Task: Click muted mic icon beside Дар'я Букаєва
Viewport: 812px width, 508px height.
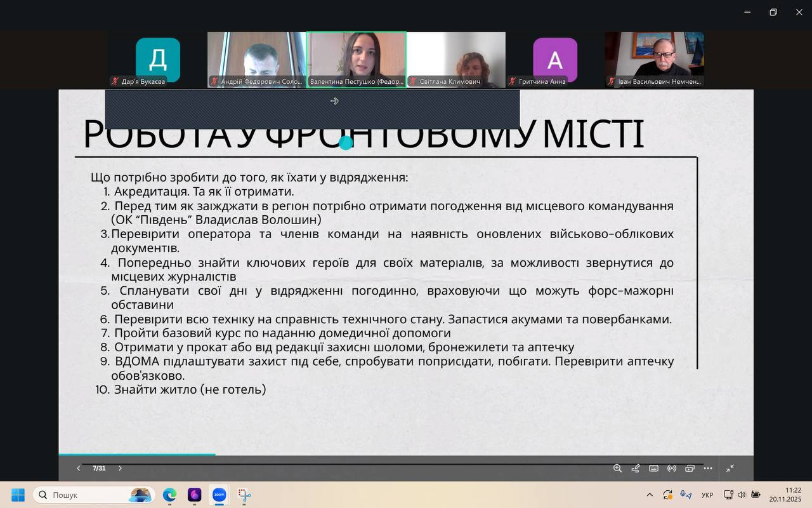Action: 115,81
